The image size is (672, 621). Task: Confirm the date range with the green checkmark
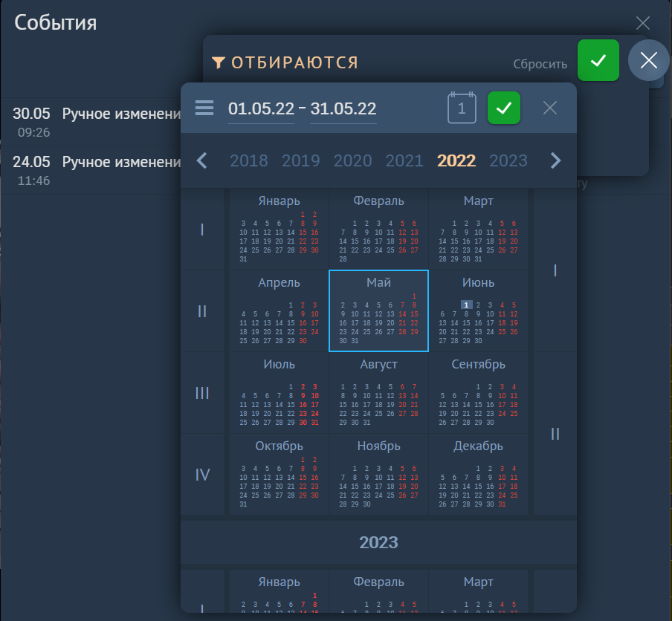tap(504, 108)
